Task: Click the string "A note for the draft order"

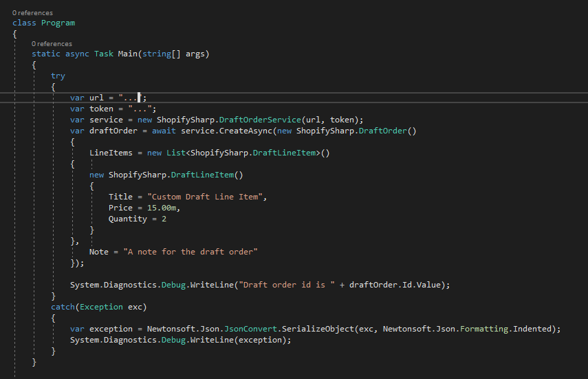Action: tap(190, 252)
